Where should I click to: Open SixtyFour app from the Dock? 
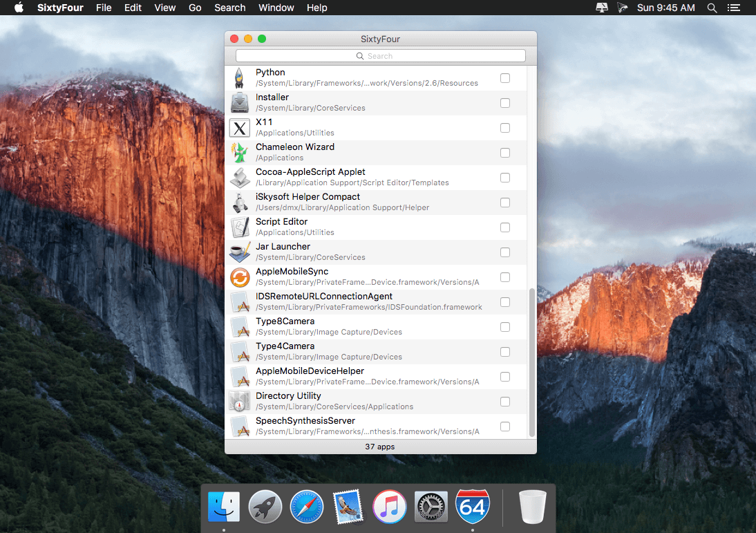pyautogui.click(x=473, y=507)
